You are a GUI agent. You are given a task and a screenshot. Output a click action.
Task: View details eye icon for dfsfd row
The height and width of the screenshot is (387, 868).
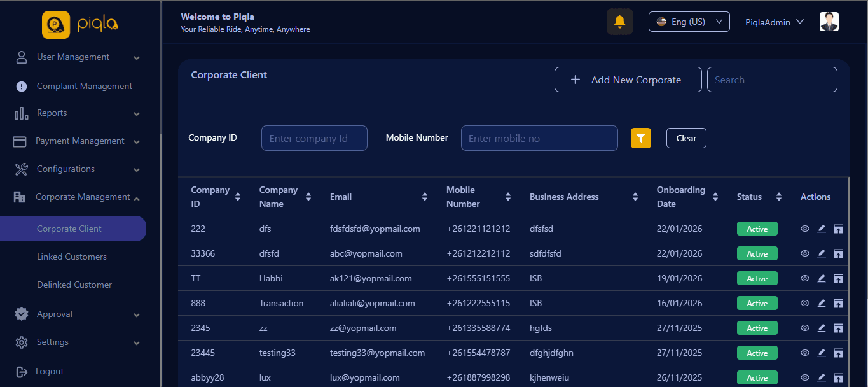tap(805, 253)
